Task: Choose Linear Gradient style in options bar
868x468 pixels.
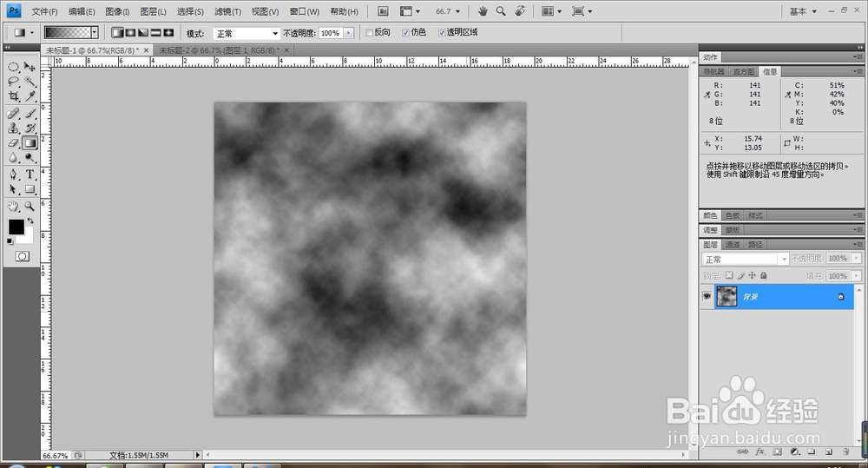Action: [x=117, y=33]
